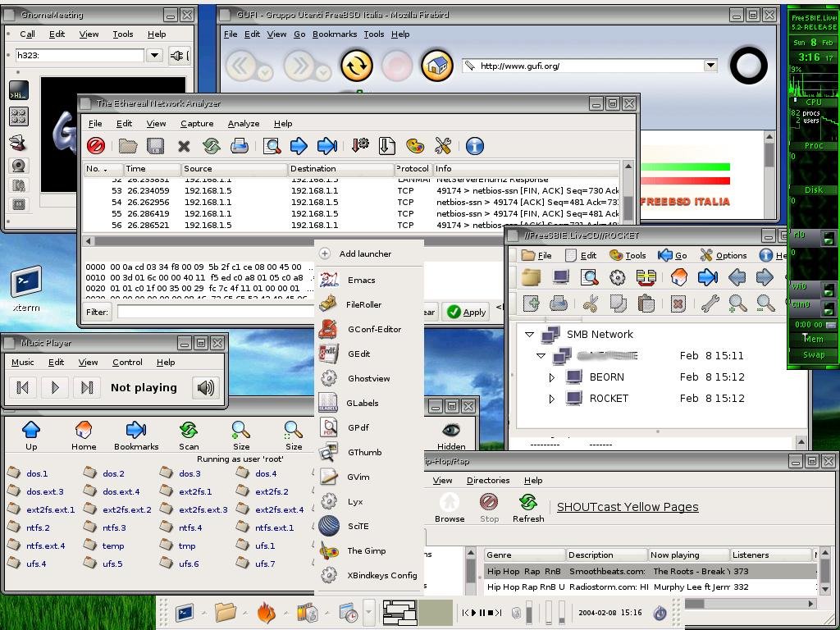Choose The Gimp in the launcher menu
The width and height of the screenshot is (840, 630).
tap(369, 550)
